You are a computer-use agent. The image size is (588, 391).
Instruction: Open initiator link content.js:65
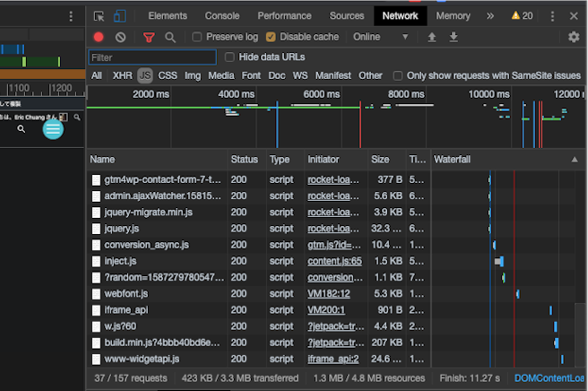pyautogui.click(x=334, y=261)
